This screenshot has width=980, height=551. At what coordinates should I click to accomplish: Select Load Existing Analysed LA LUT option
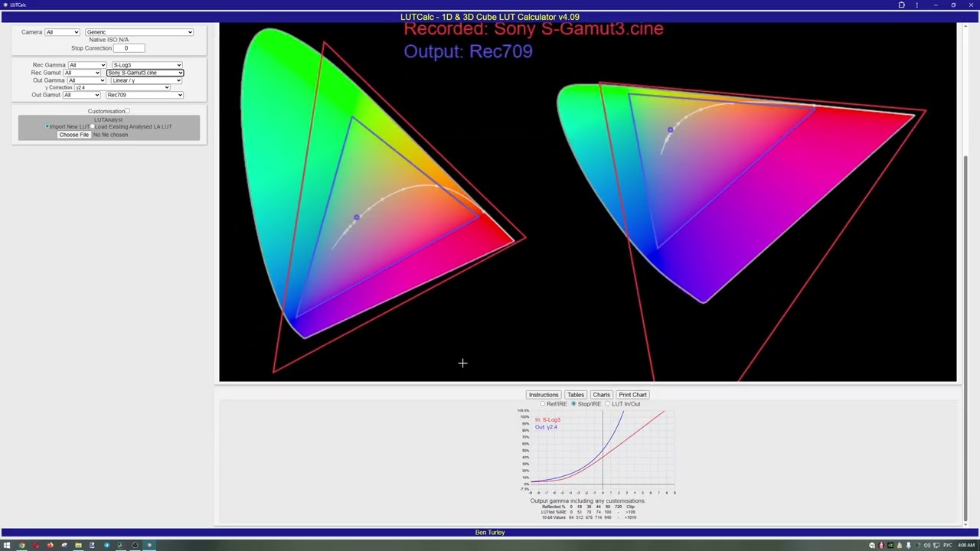pos(93,126)
